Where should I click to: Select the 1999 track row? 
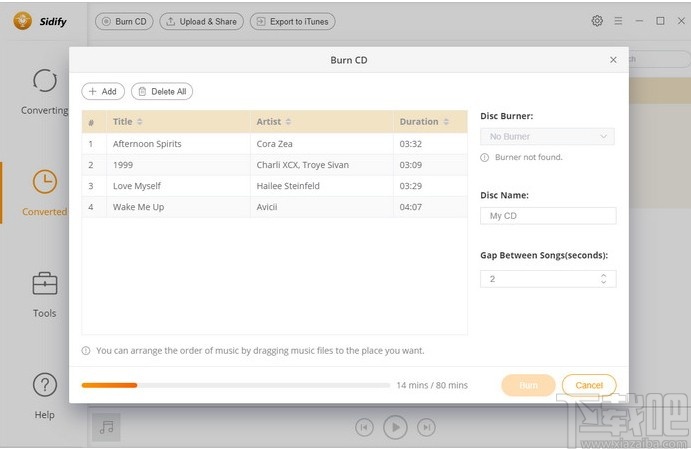275,165
